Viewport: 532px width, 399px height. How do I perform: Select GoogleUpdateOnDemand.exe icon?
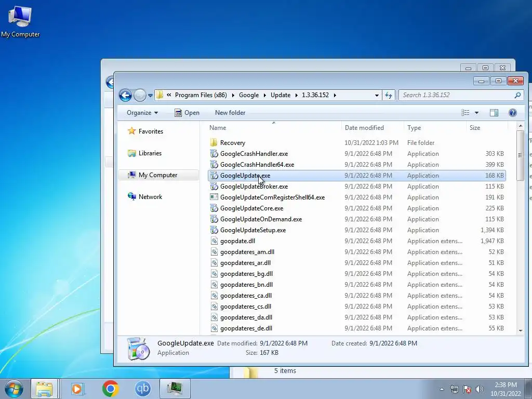214,219
